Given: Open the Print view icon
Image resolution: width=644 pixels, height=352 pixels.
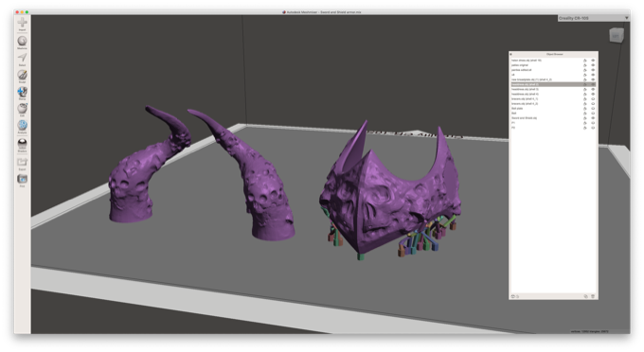Looking at the screenshot, I should coord(22,180).
